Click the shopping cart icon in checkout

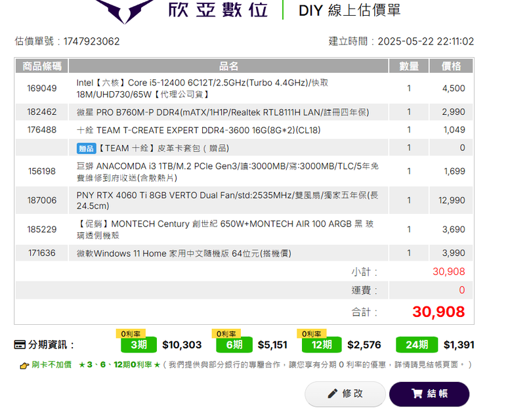click(x=417, y=394)
